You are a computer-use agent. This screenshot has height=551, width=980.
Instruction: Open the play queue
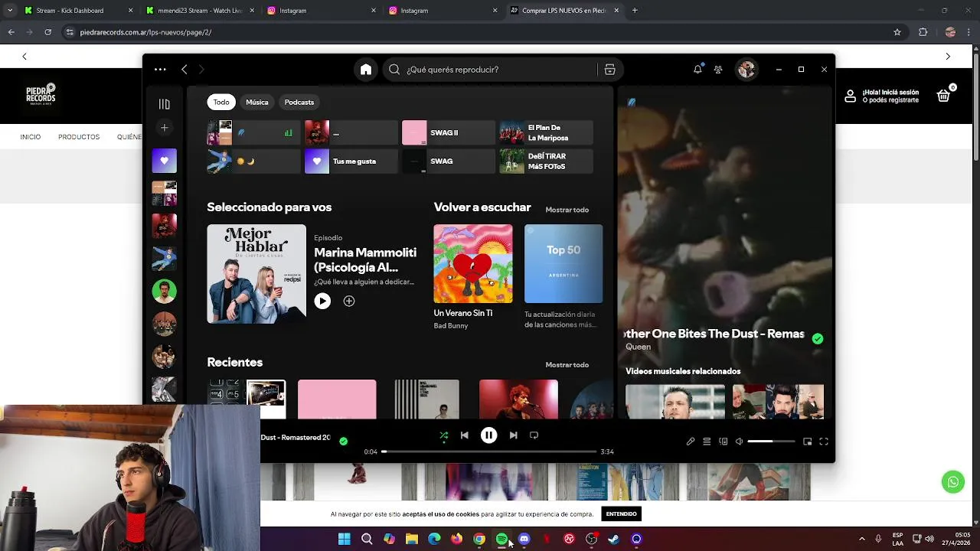point(707,442)
